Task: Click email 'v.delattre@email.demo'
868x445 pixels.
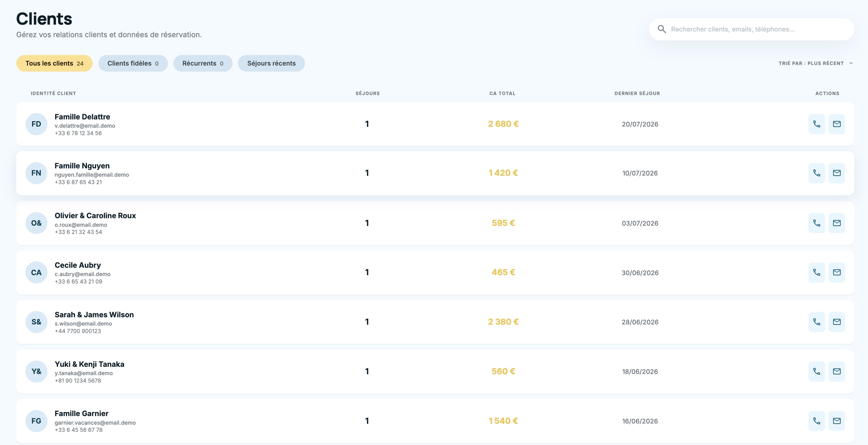Action: (85, 126)
